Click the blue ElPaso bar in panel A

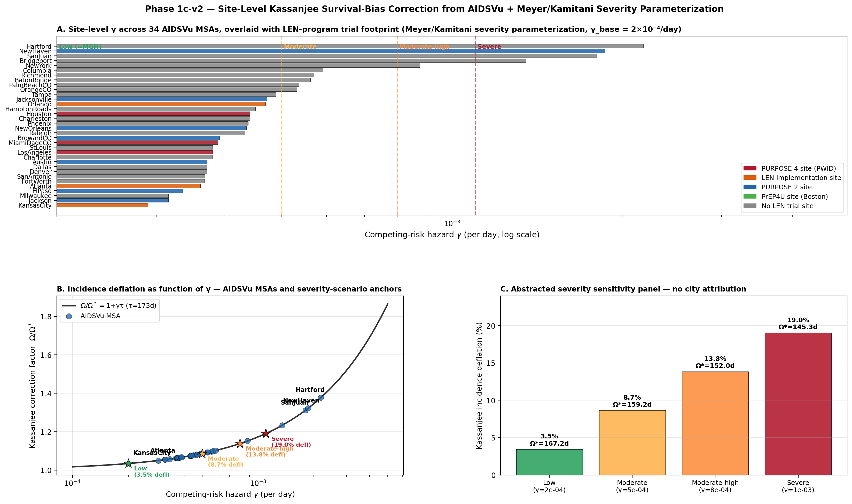120,191
